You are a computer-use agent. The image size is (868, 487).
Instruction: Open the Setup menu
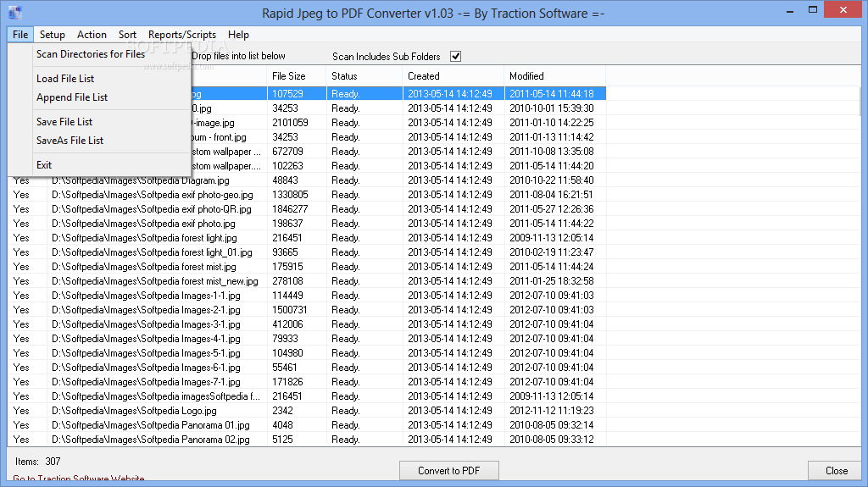tap(53, 35)
